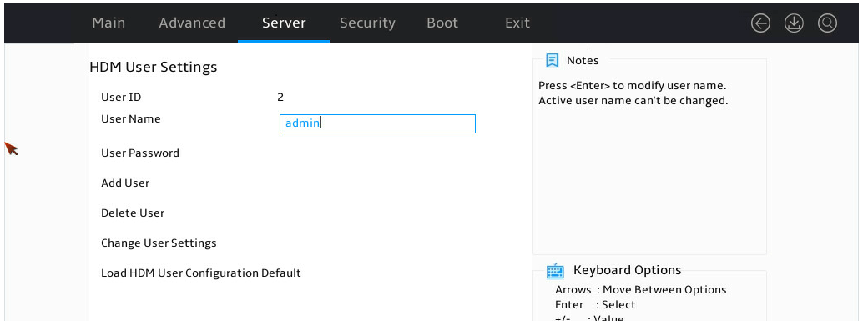Screen dimensions: 868x321
Task: Select the Delete User option
Action: [133, 213]
